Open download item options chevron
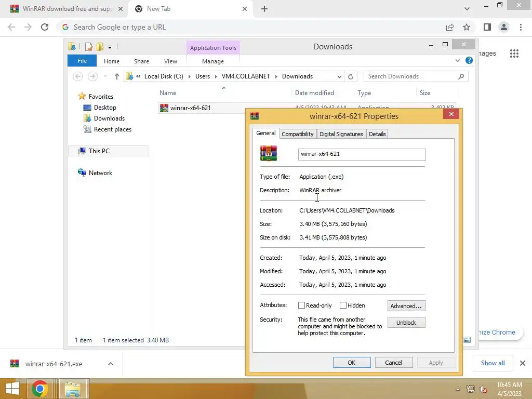Viewport: 532px width, 399px height. pyautogui.click(x=111, y=364)
